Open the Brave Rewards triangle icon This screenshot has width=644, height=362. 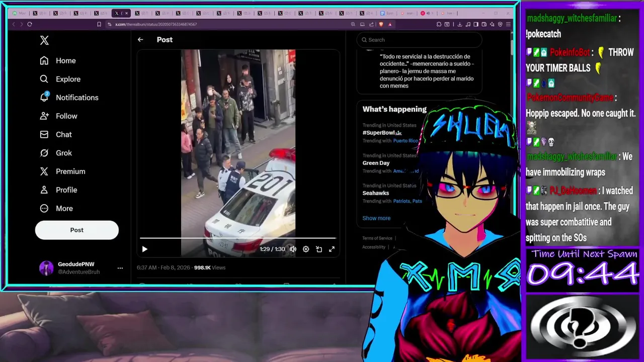tap(390, 24)
